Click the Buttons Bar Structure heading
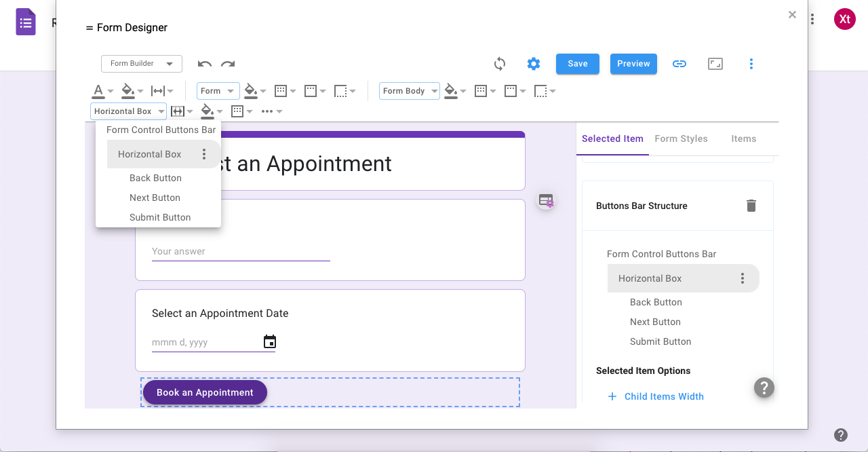 click(642, 206)
